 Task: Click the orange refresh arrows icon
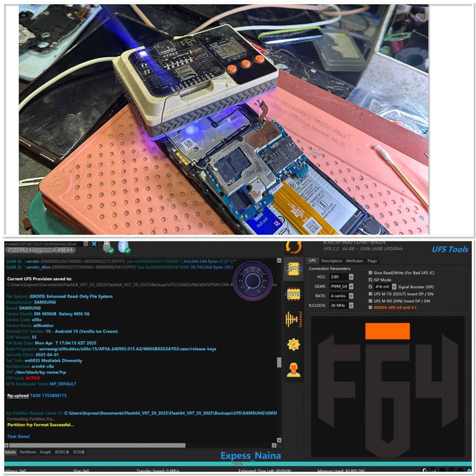pyautogui.click(x=293, y=247)
